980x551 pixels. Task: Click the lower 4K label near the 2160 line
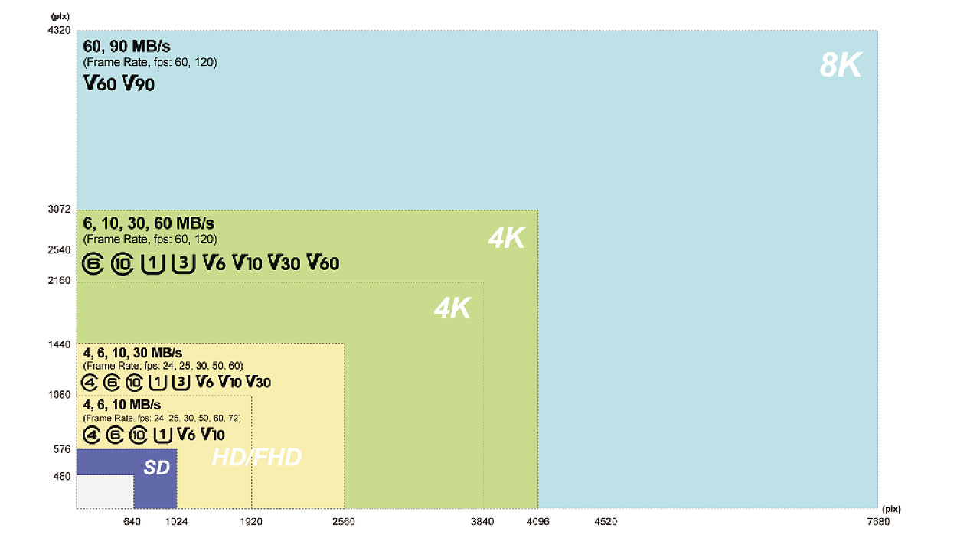[x=452, y=308]
